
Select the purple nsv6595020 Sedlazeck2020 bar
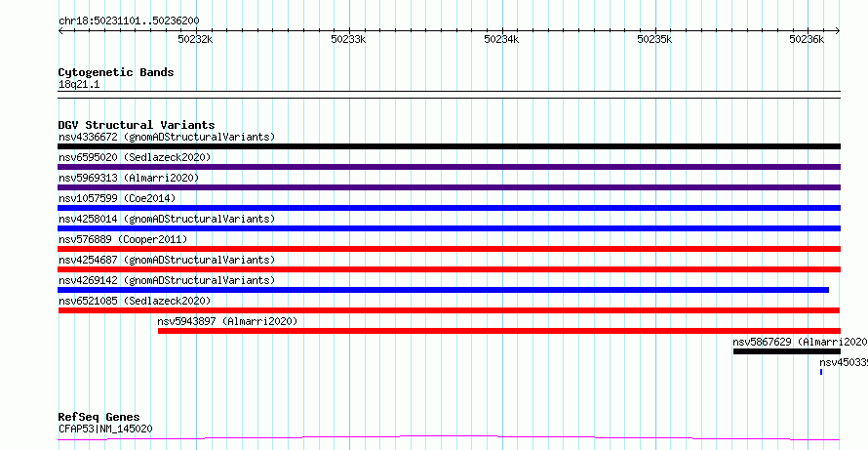tap(449, 167)
